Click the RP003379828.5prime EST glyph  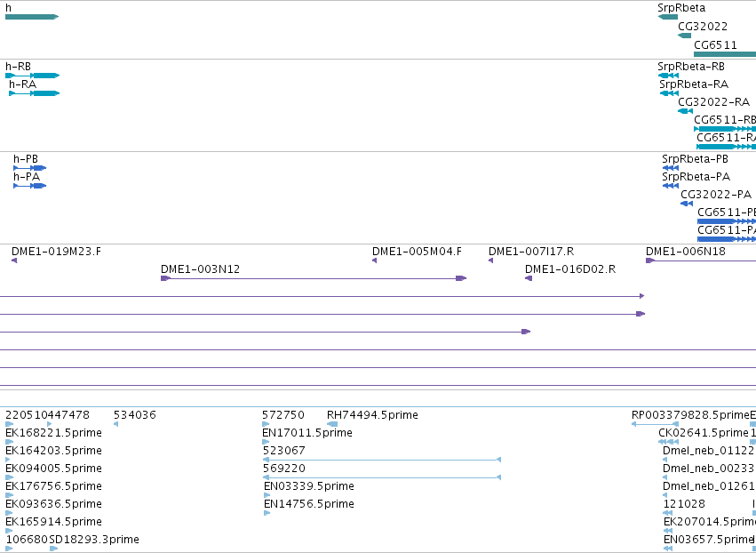(656, 424)
